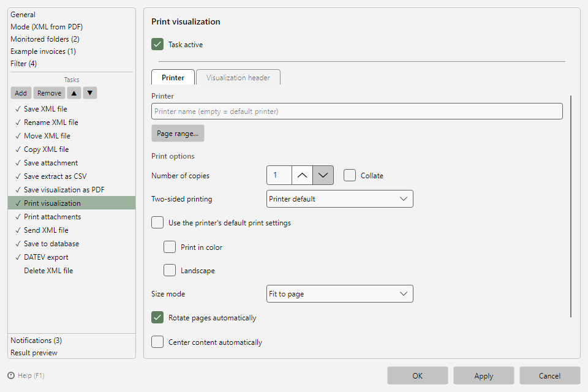Open the Two-sided printing dropdown
Image resolution: width=588 pixels, height=392 pixels.
pos(340,199)
